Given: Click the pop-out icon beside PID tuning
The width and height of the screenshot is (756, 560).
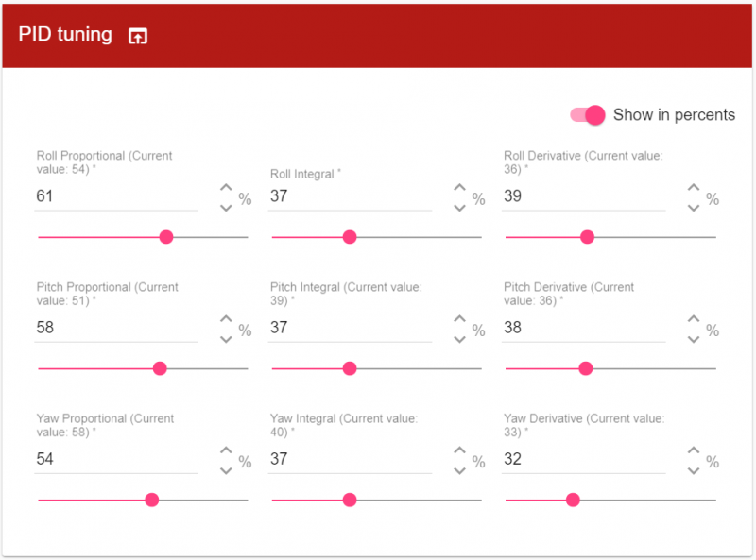Looking at the screenshot, I should [x=138, y=37].
